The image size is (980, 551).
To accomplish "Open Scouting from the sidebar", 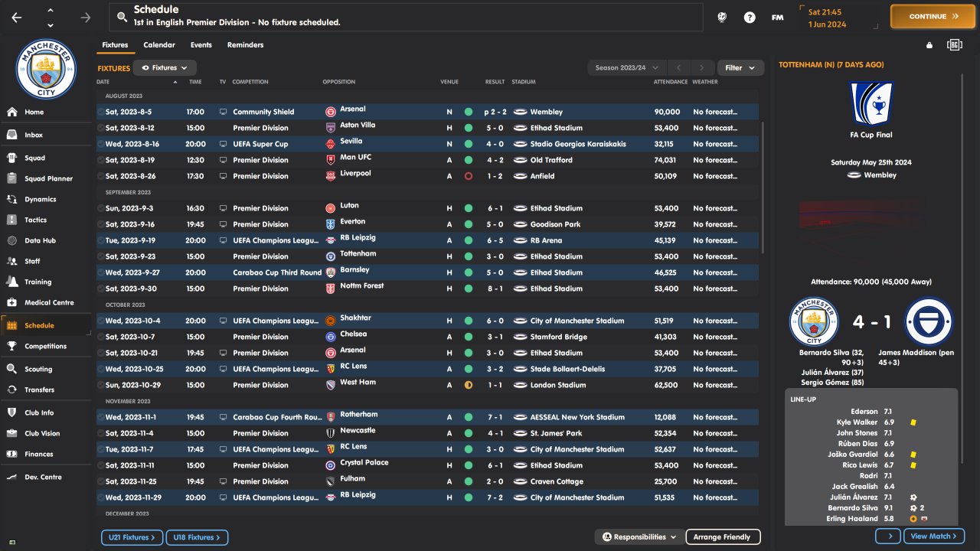I will [x=12, y=369].
